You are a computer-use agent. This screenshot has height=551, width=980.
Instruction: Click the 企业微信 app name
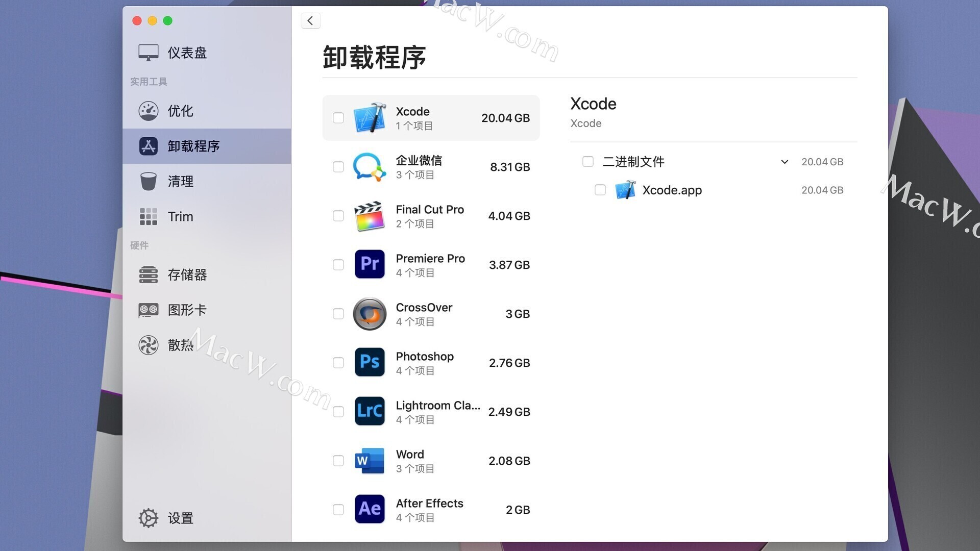[419, 160]
